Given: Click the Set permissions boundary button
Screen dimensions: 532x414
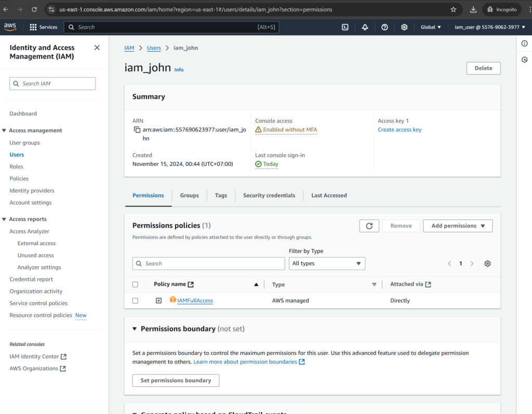Looking at the screenshot, I should click(x=176, y=380).
